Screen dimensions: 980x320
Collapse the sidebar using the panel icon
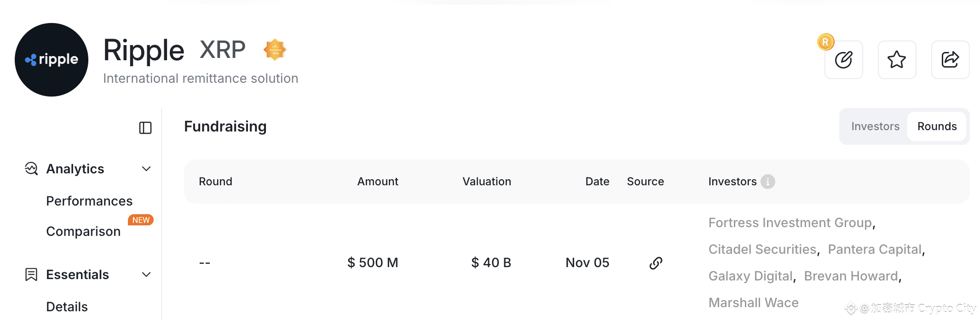[145, 128]
